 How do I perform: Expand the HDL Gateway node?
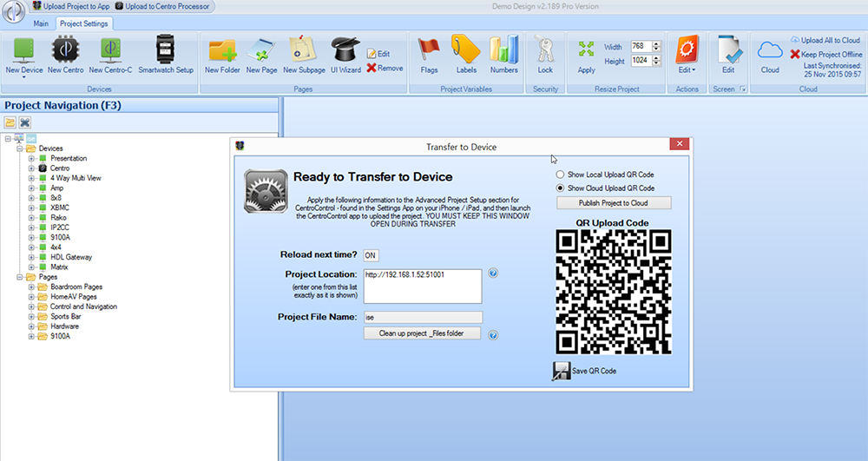31,257
